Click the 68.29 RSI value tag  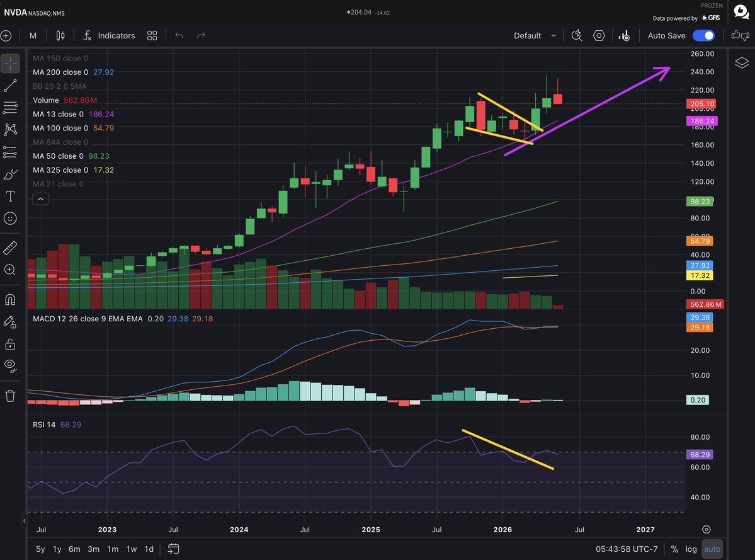pos(700,455)
